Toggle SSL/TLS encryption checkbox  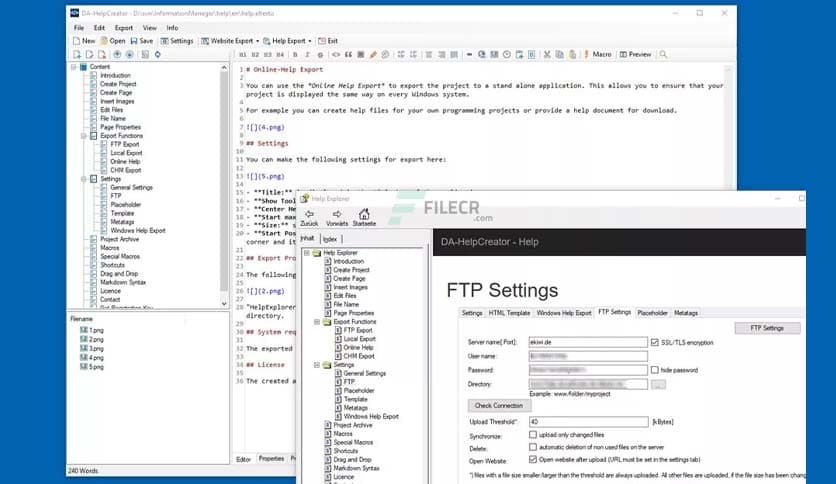[x=655, y=343]
